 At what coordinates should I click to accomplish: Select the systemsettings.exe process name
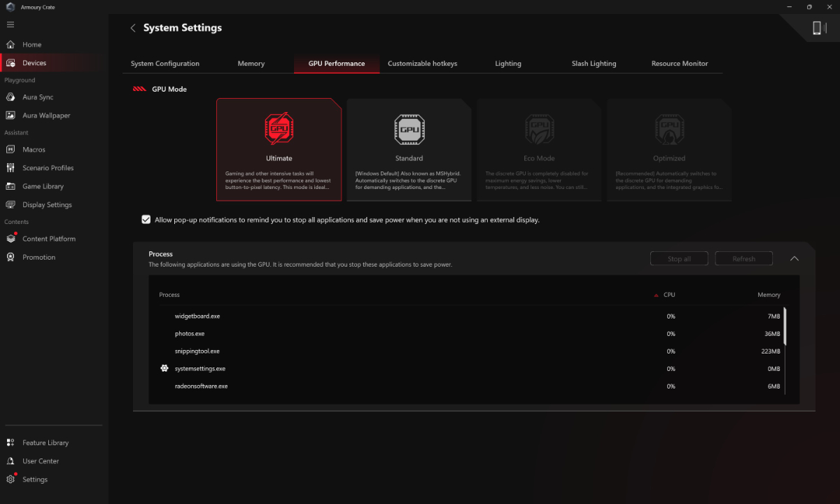point(200,369)
